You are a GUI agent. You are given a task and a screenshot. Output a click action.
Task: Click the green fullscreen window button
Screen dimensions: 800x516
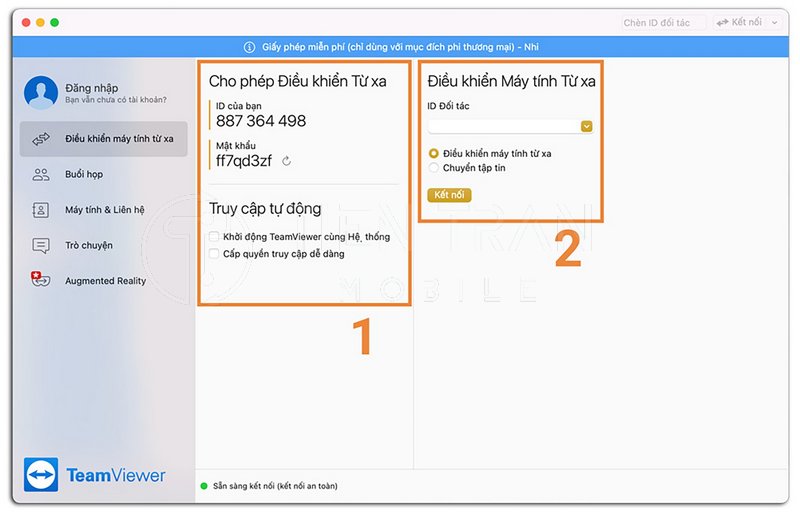(x=55, y=22)
